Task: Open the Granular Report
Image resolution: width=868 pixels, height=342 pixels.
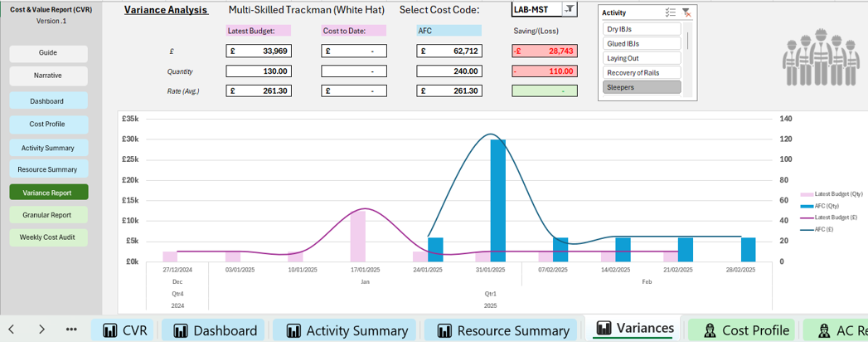Action: tap(48, 214)
